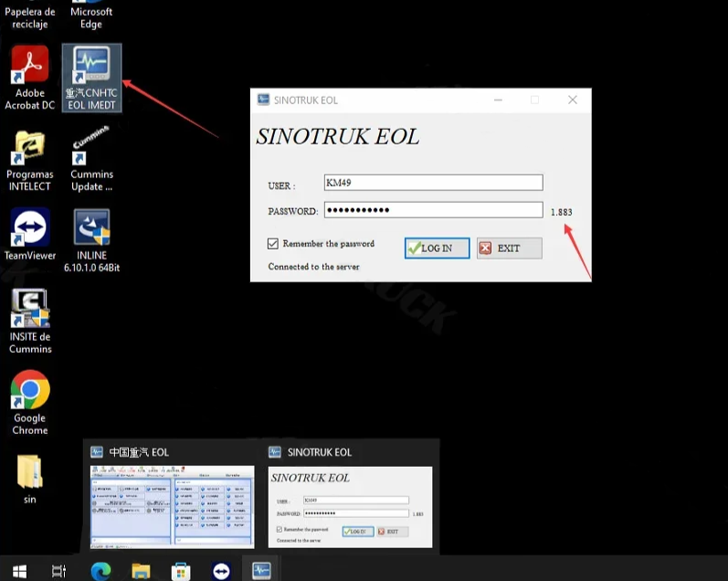Screen dimensions: 728x581
Task: Click the SINOTRUK EOL italic heading
Action: pos(338,136)
